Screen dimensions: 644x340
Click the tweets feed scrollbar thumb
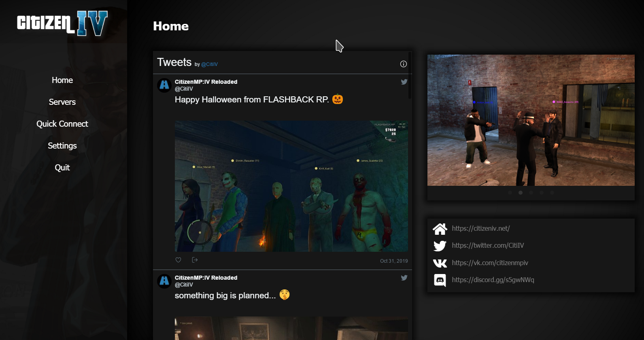tap(410, 75)
